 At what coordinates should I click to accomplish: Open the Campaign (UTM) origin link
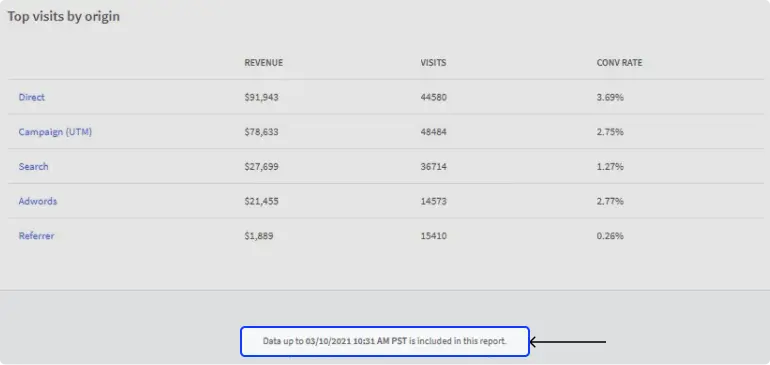click(55, 132)
